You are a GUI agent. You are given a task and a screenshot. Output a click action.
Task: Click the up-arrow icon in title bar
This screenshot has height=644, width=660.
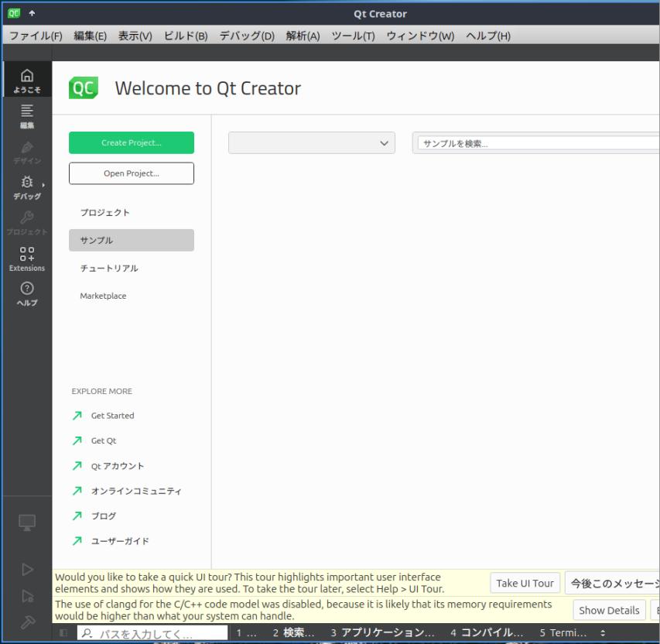(32, 13)
